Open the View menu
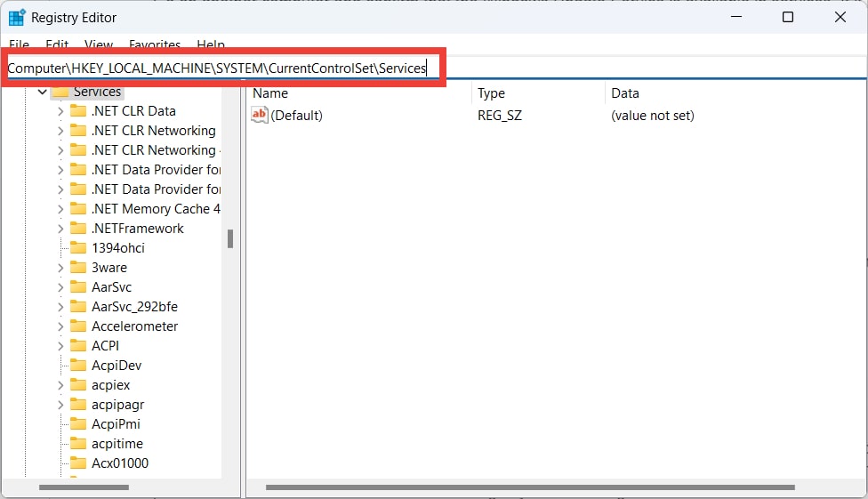 [x=99, y=44]
